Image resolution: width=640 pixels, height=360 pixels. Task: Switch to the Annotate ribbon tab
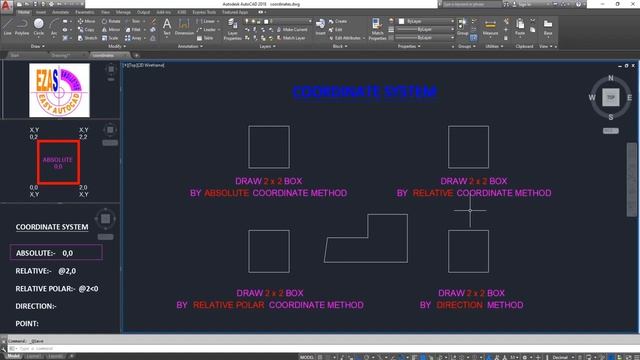pos(60,12)
